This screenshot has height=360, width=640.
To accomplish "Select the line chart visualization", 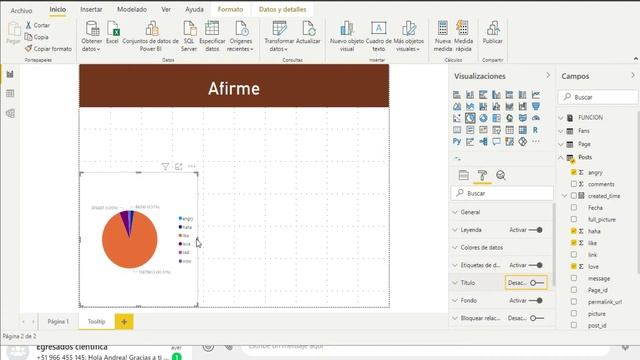I will tap(536, 95).
